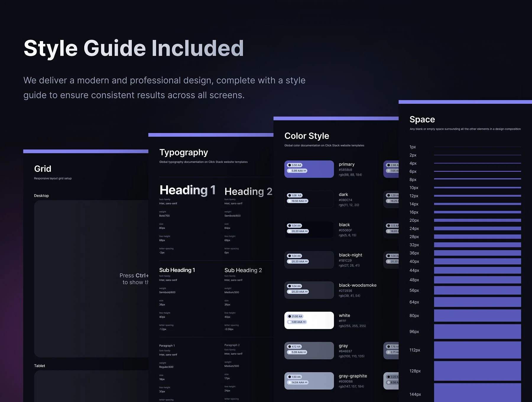Select the "Sub Heading 2" sample
The height and width of the screenshot is (402, 532).
pos(243,270)
